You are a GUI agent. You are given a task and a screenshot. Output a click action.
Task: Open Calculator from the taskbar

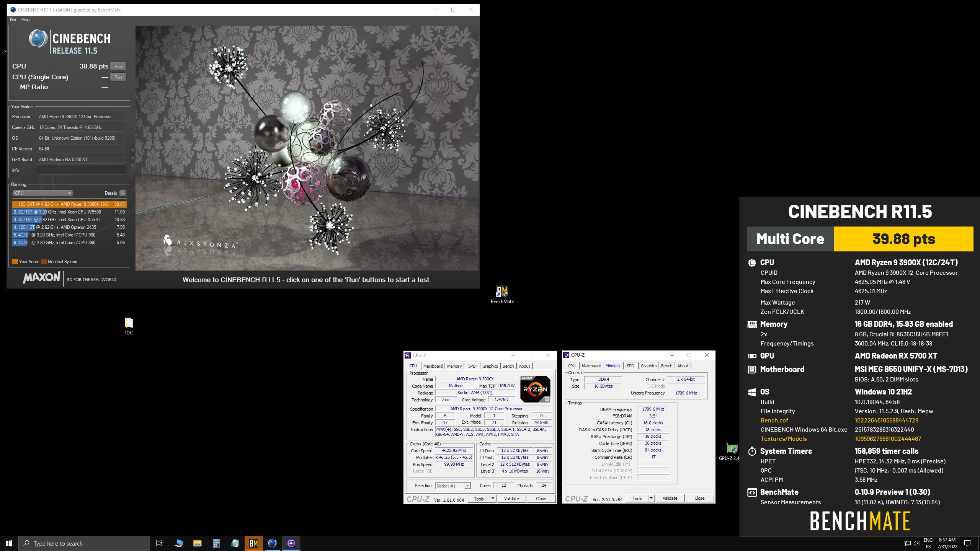[216, 543]
